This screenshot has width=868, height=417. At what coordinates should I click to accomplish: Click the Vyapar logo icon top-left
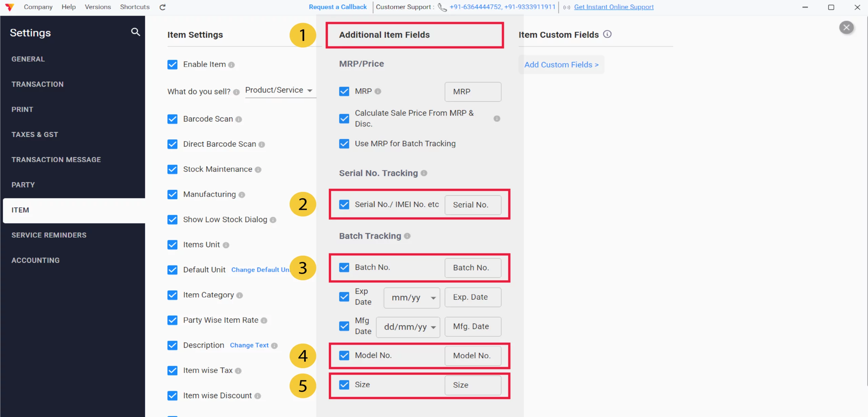[x=10, y=7]
